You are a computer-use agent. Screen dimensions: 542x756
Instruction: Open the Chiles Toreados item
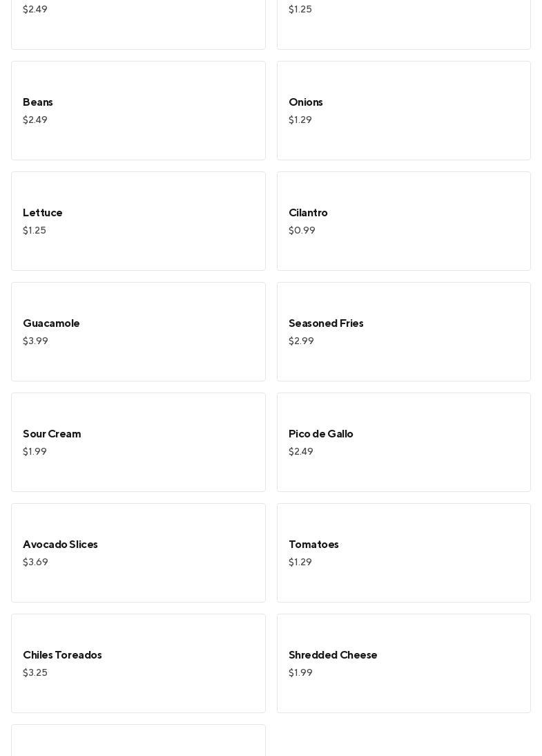click(x=138, y=663)
